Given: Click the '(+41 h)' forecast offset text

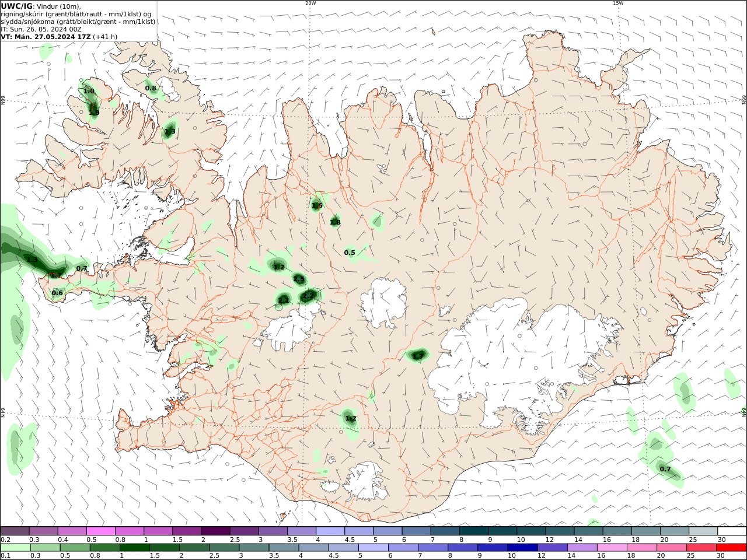Looking at the screenshot, I should [105, 37].
